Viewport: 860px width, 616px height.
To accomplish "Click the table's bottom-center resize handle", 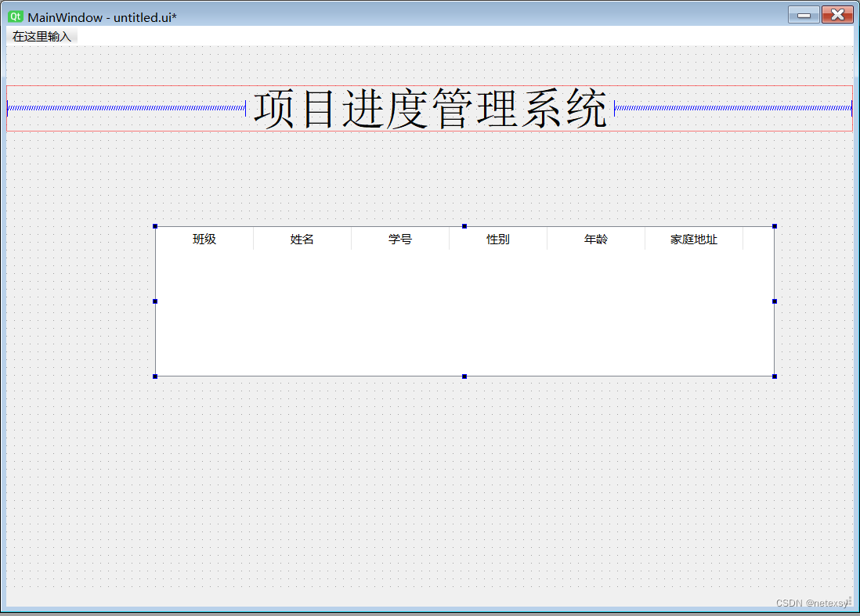I will pyautogui.click(x=465, y=376).
